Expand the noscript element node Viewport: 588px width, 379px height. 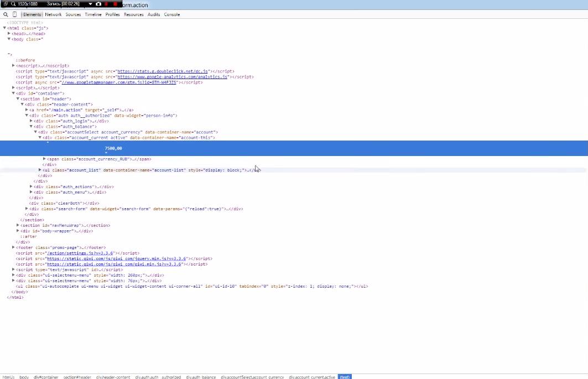13,66
